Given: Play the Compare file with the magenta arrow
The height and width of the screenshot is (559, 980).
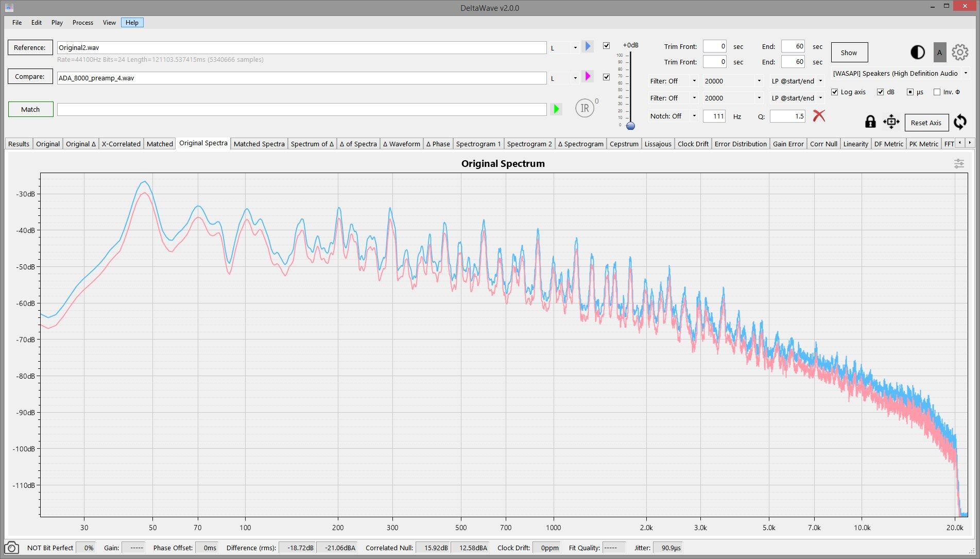Looking at the screenshot, I should tap(588, 76).
